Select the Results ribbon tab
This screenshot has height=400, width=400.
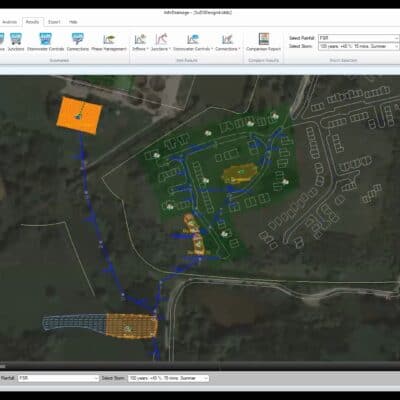point(33,22)
